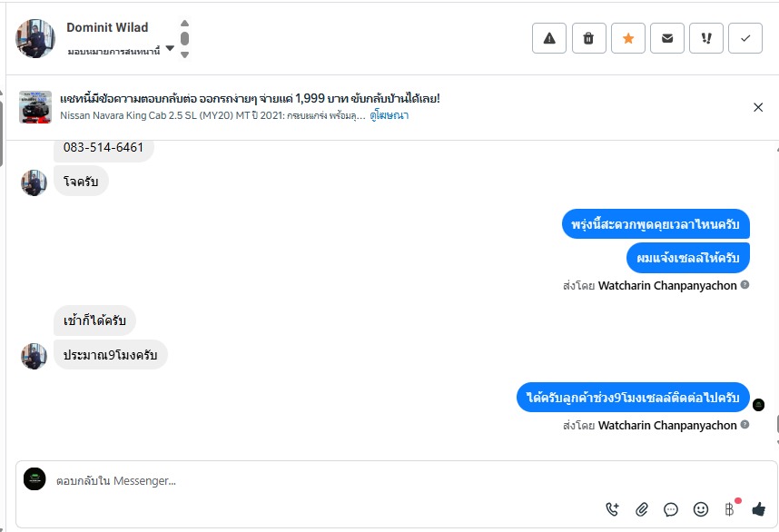Open the emoji picker smiley icon

coord(700,509)
